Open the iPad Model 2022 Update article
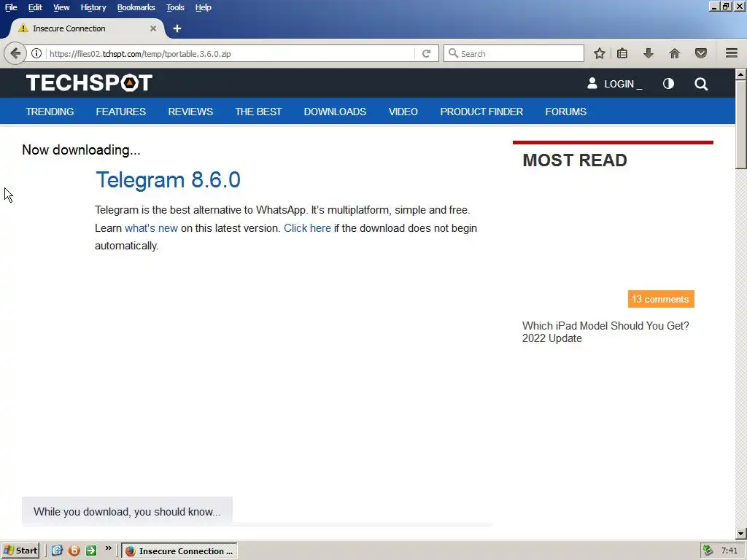The image size is (747, 560). (605, 332)
